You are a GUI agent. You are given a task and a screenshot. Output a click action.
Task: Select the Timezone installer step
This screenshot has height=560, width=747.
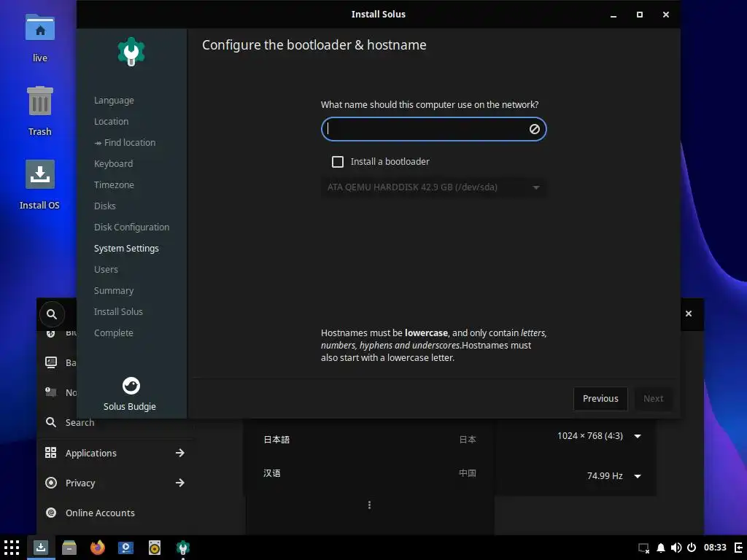click(x=114, y=184)
